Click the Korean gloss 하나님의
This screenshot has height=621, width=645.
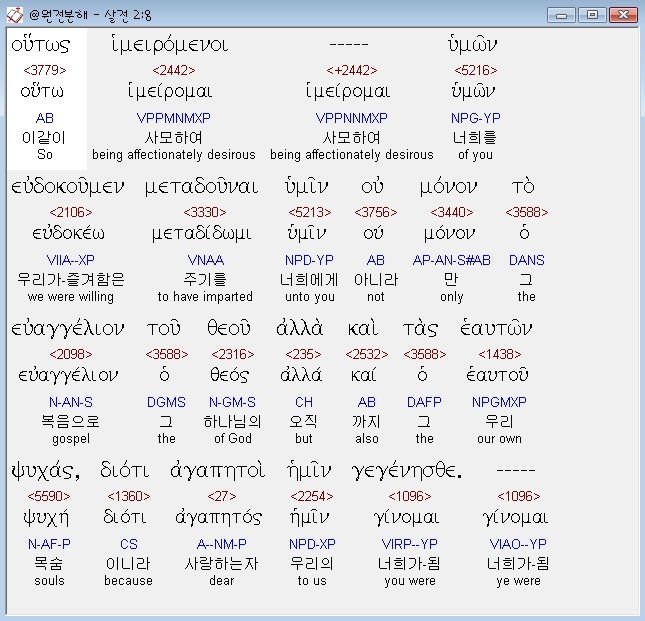click(232, 422)
